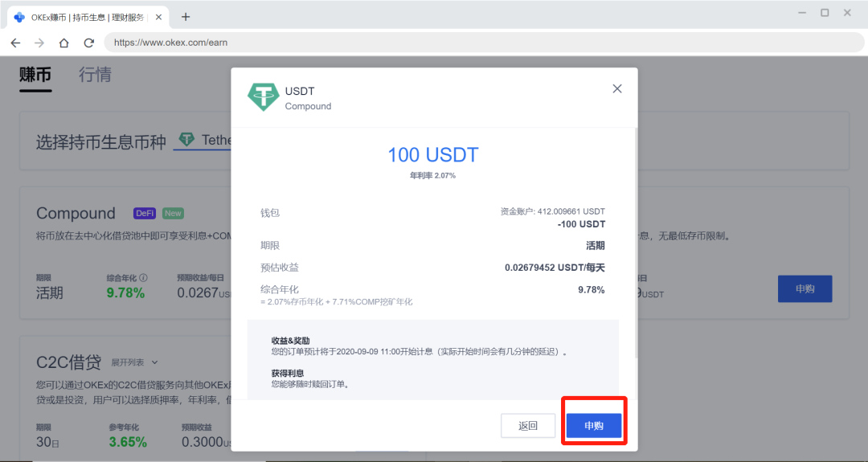
Task: Expand C2C借贷 展开列表 dropdown
Action: pos(134,362)
